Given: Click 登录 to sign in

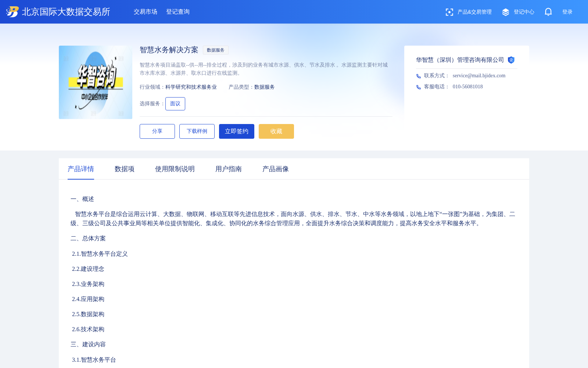Looking at the screenshot, I should [567, 12].
